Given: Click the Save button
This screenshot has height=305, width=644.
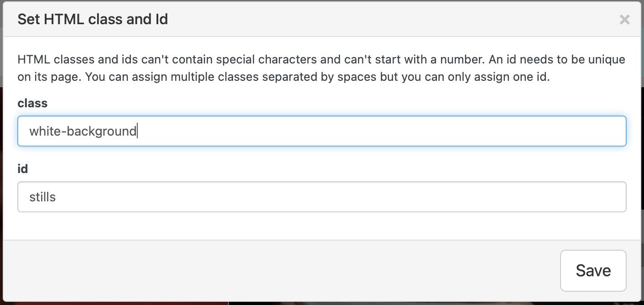Looking at the screenshot, I should pyautogui.click(x=593, y=271).
